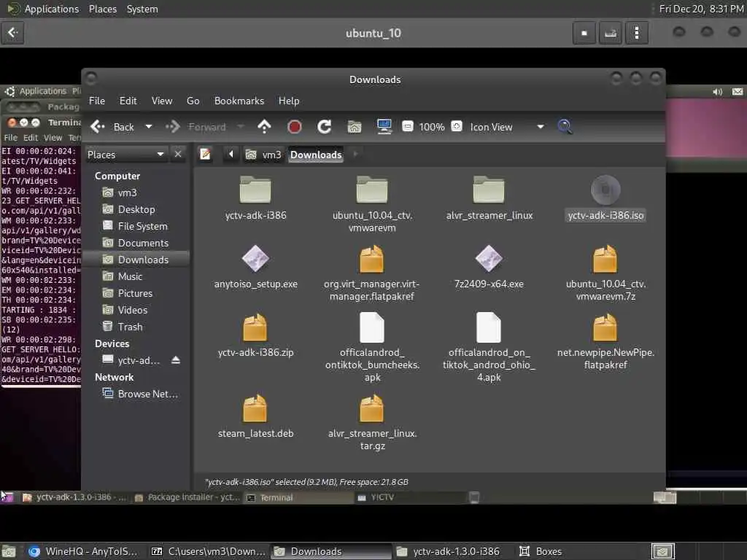This screenshot has width=747, height=560.
Task: Open the Edit menu in Downloads
Action: (x=128, y=101)
